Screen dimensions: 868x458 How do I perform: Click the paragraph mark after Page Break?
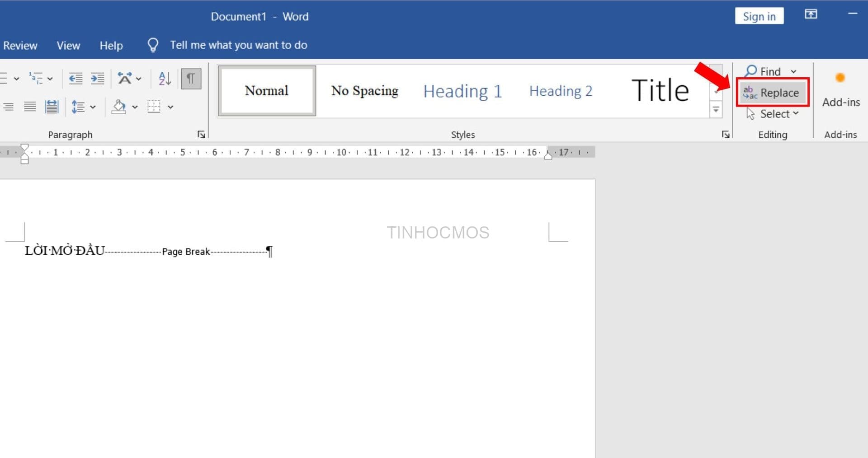click(x=269, y=251)
